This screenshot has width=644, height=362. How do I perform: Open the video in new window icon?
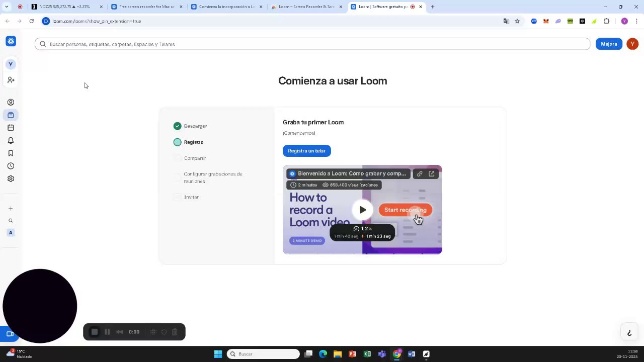click(x=432, y=174)
